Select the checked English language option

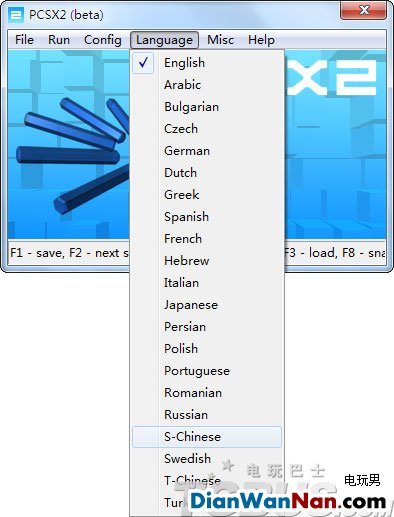click(x=207, y=63)
